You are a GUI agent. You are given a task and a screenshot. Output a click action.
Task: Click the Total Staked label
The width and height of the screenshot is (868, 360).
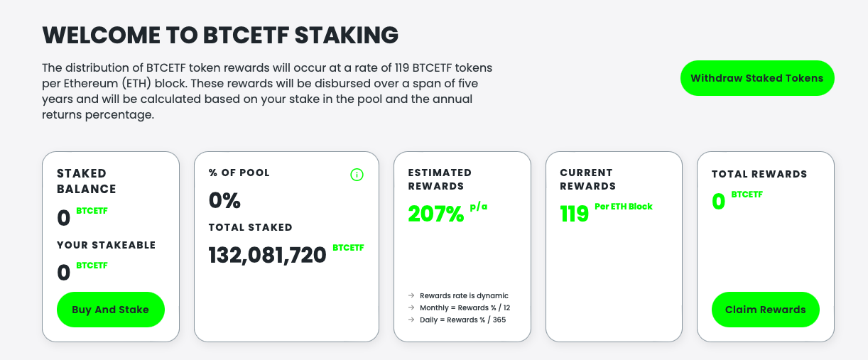tap(250, 227)
